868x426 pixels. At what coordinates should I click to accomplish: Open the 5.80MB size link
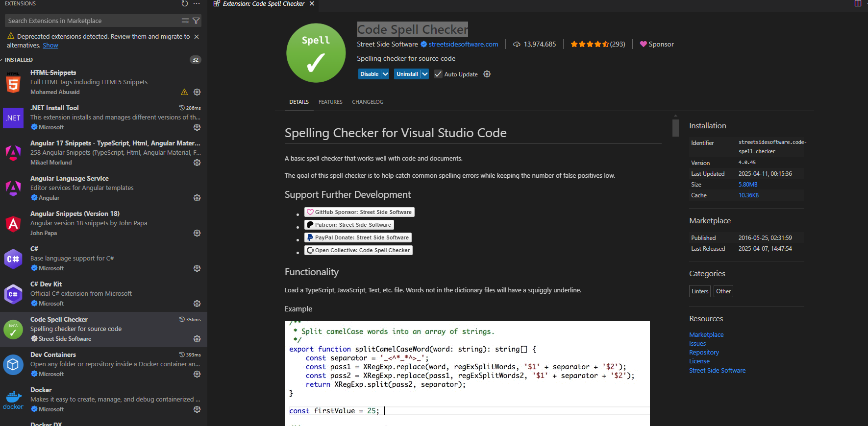tap(748, 185)
